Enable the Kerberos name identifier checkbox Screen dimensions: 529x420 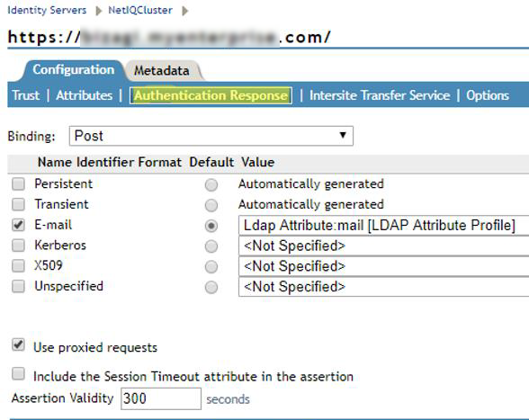[x=18, y=246]
